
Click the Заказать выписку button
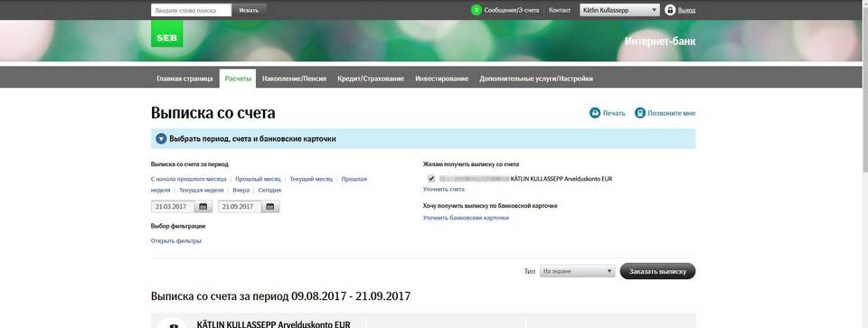tap(657, 271)
